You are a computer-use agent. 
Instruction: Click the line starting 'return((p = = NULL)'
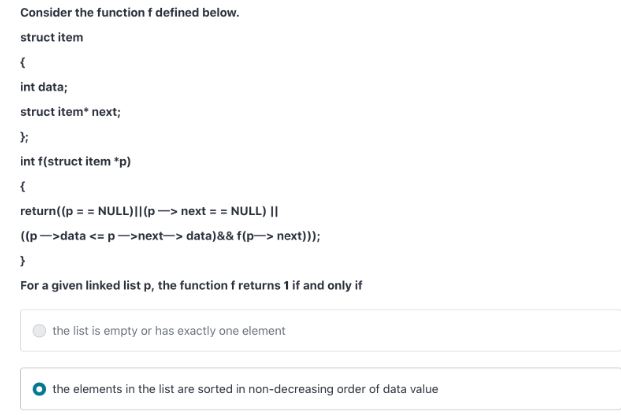(149, 211)
